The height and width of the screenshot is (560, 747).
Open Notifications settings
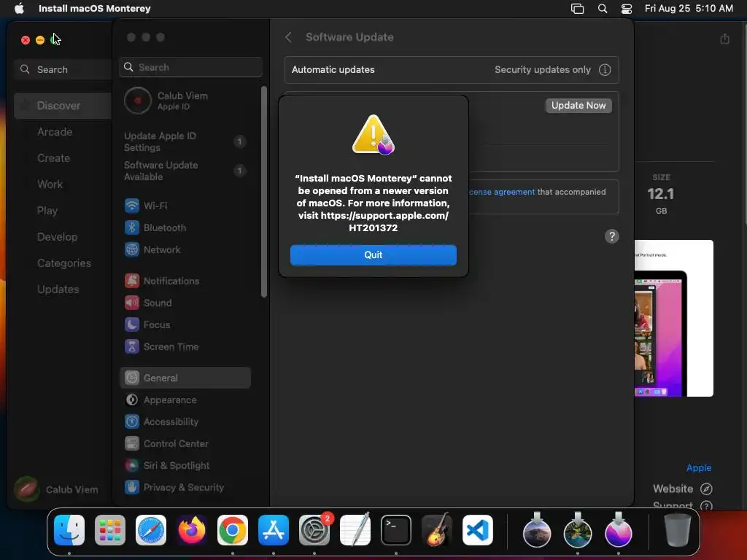(x=185, y=281)
